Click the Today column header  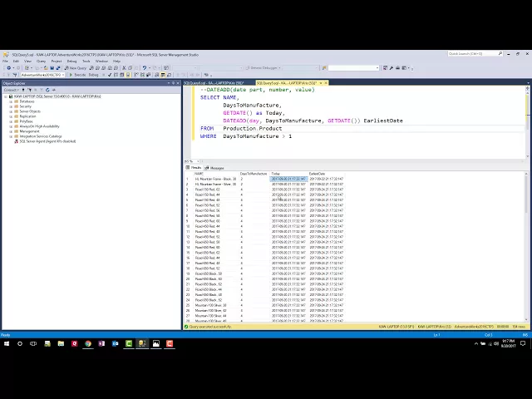pyautogui.click(x=288, y=174)
